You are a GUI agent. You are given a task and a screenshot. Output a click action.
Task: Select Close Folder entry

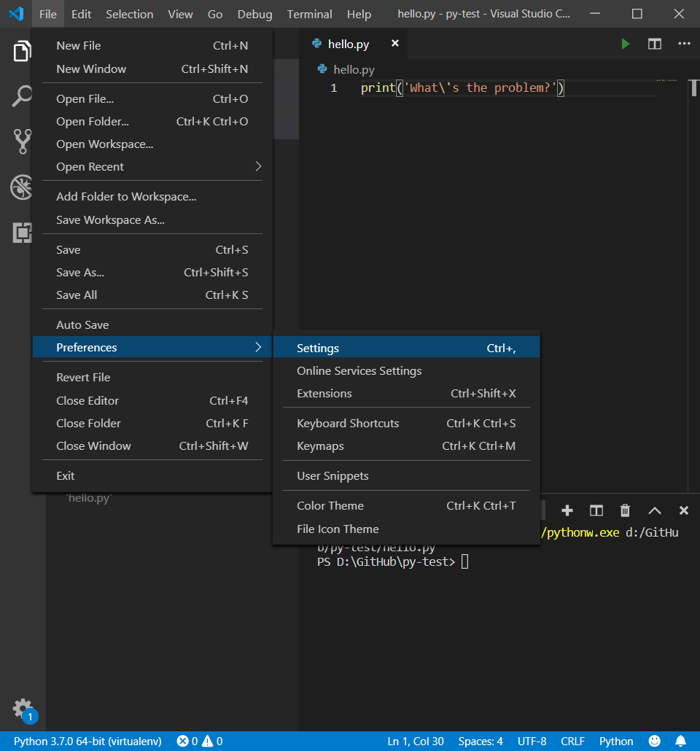tap(152, 424)
